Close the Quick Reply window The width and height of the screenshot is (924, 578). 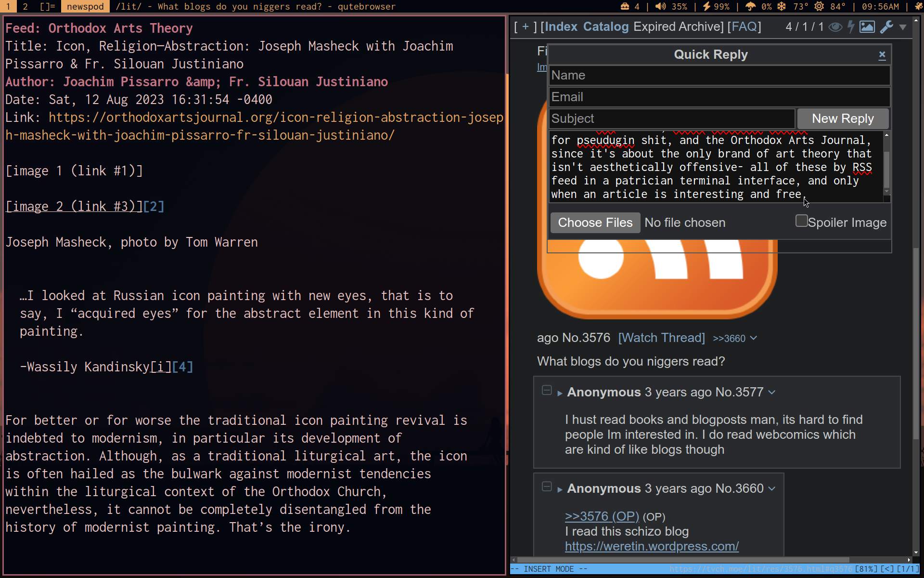882,55
